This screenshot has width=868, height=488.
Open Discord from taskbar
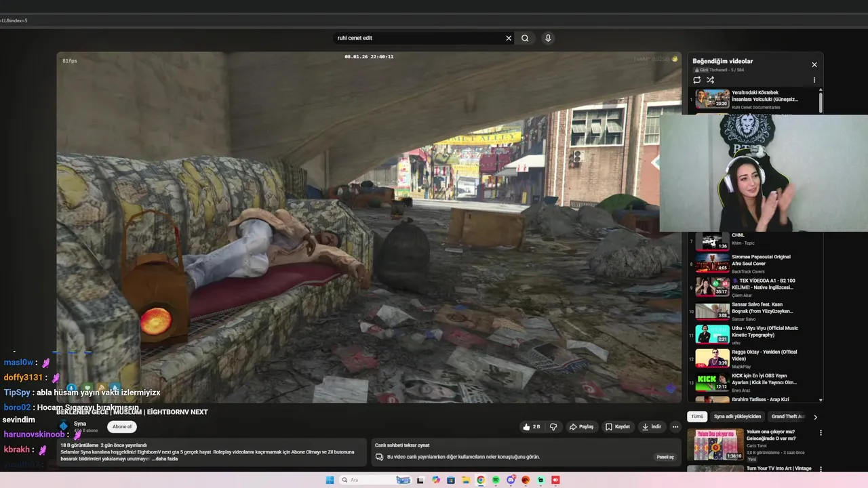pos(511,480)
